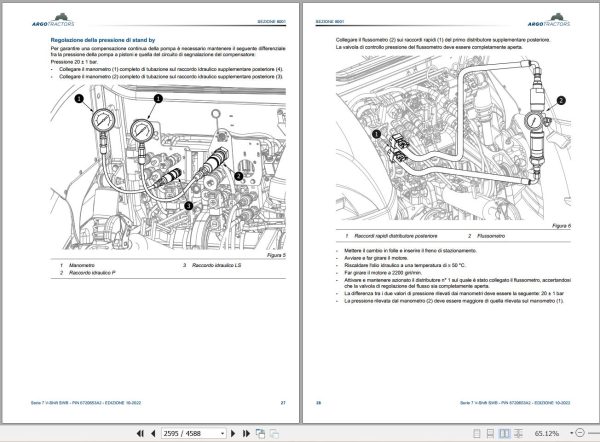Image resolution: width=600 pixels, height=442 pixels.
Task: Click the 'Figura 5' caption
Action: tap(276, 255)
